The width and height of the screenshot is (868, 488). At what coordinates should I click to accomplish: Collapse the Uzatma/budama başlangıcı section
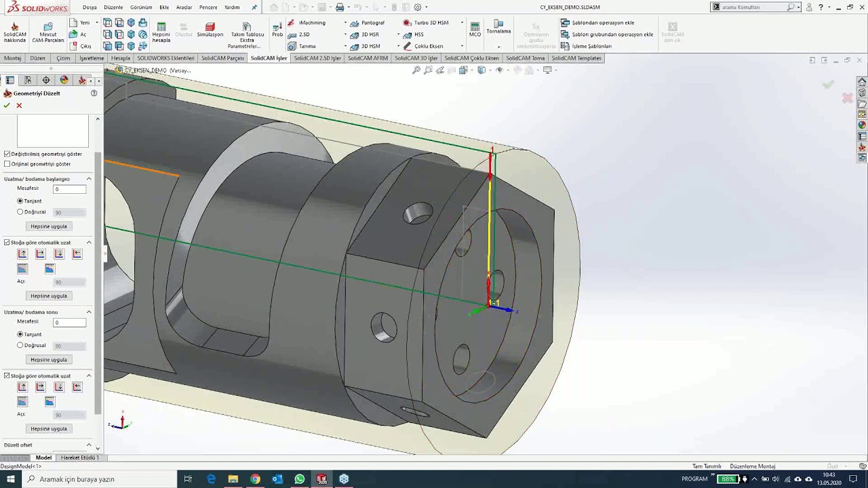point(89,179)
